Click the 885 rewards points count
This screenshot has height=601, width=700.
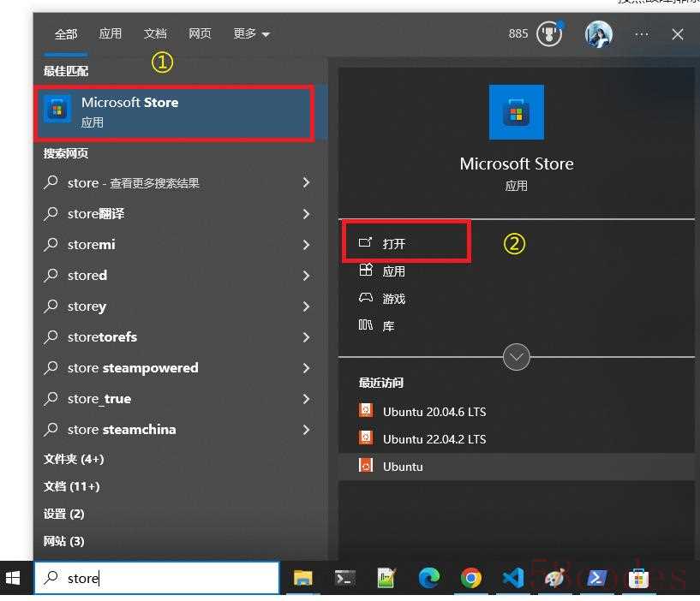(x=518, y=33)
